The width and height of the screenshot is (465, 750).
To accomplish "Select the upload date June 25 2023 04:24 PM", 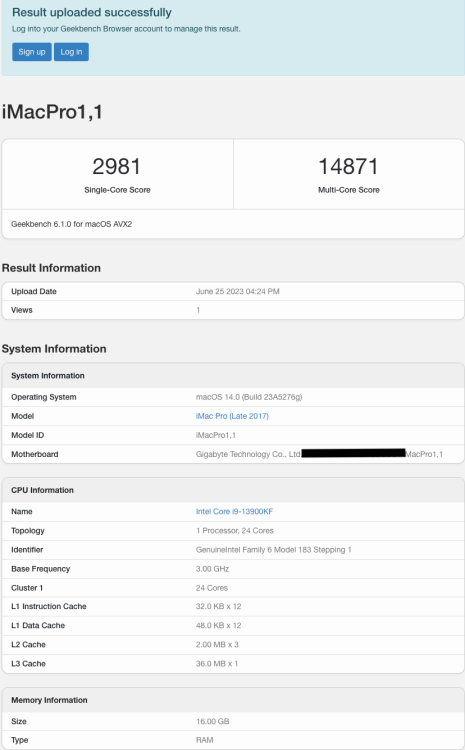I will click(x=237, y=291).
